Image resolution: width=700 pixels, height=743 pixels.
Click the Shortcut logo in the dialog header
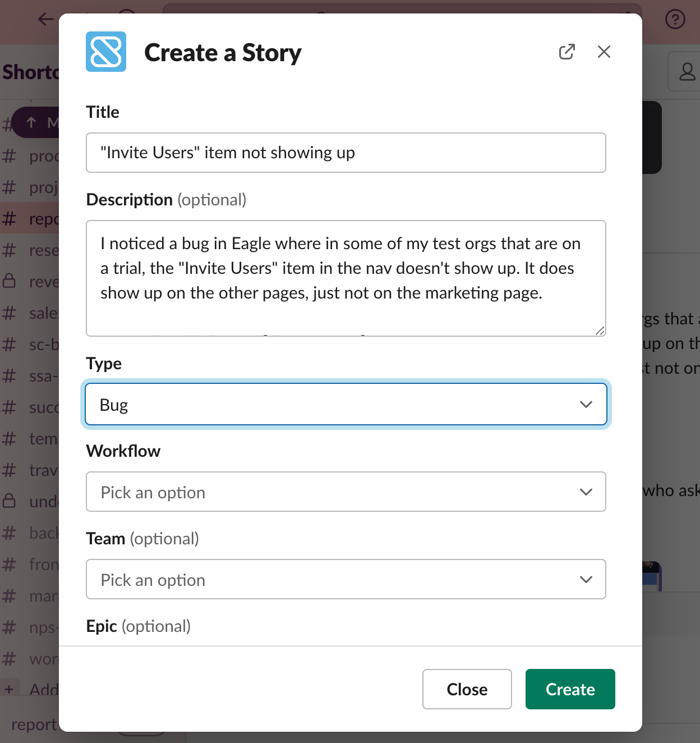[x=106, y=52]
